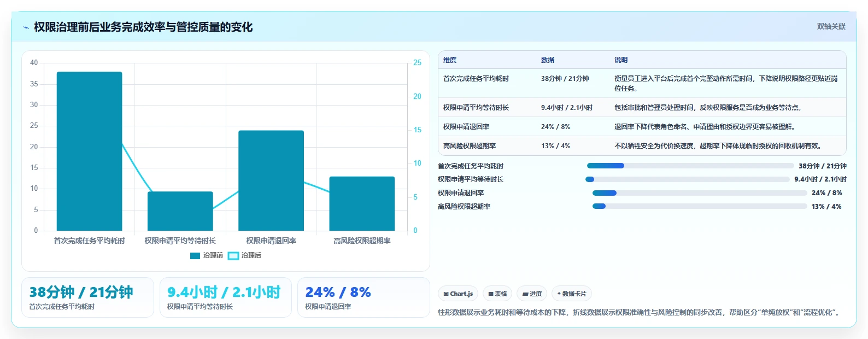Select the Chart.js tag chip
Image resolution: width=868 pixels, height=339 pixels.
(x=458, y=294)
